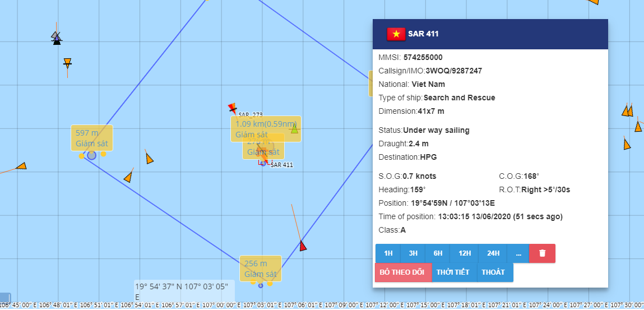Click the red pushpin marker for SAR 273

(233, 108)
